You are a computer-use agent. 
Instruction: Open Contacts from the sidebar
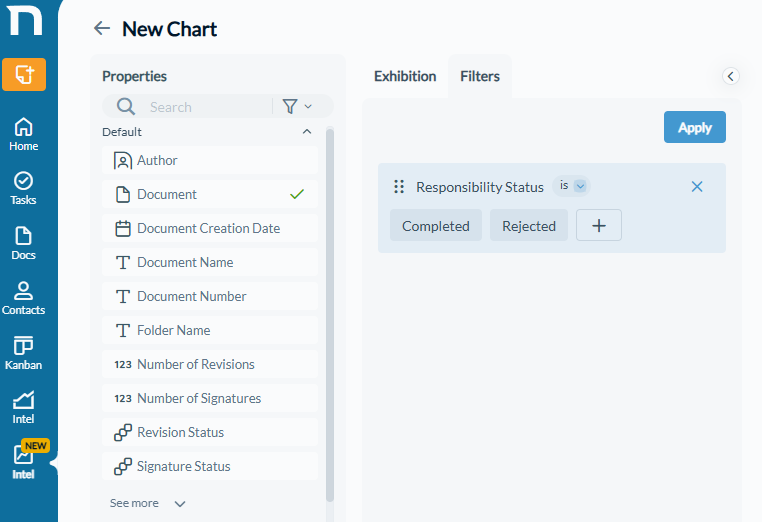[x=23, y=298]
